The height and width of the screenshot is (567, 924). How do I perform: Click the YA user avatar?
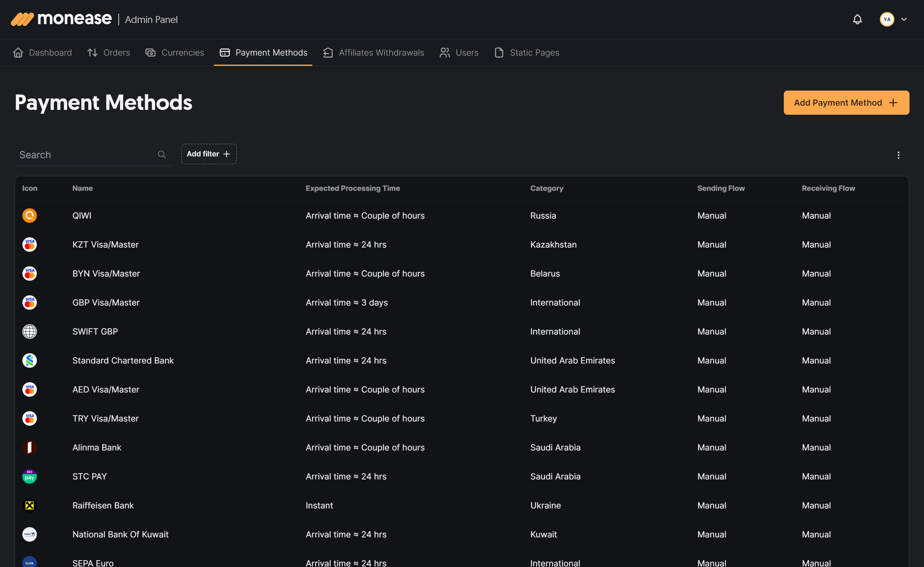tap(887, 19)
